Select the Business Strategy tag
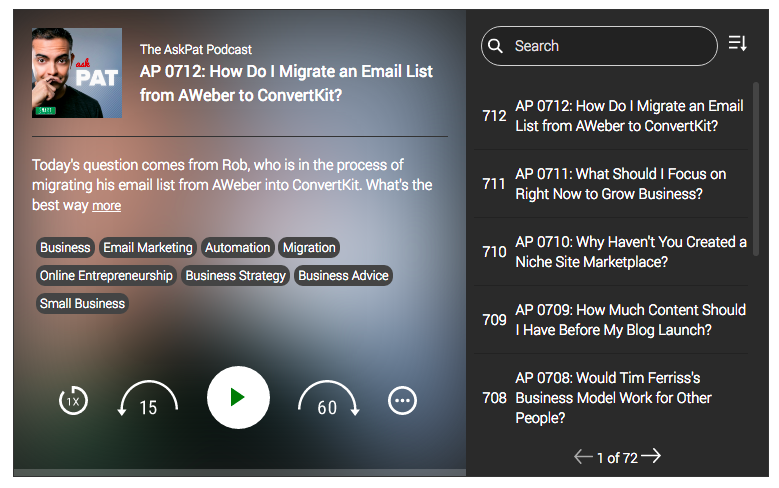The width and height of the screenshot is (779, 488). coord(235,275)
